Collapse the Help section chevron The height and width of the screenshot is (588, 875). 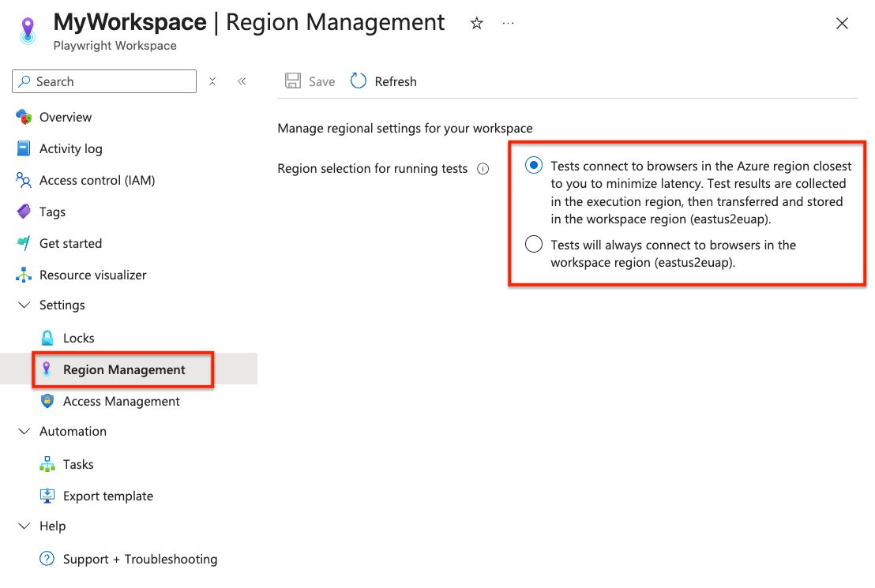(x=24, y=526)
